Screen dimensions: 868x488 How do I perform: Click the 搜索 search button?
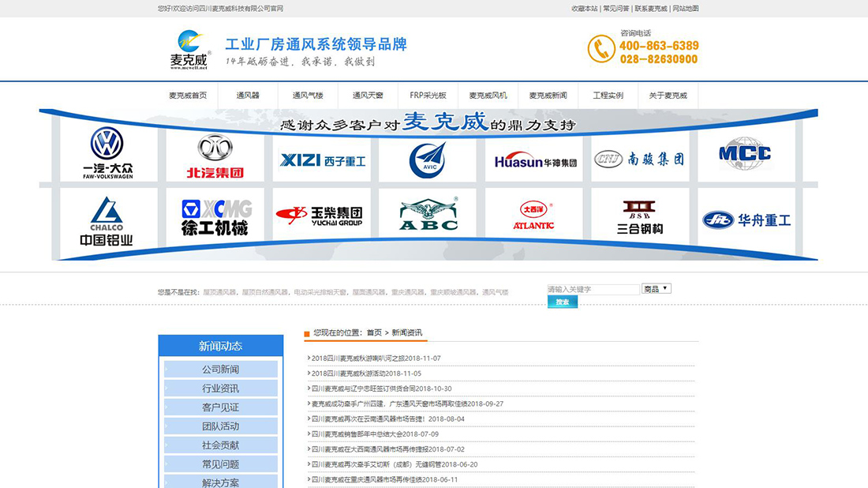[x=563, y=302]
